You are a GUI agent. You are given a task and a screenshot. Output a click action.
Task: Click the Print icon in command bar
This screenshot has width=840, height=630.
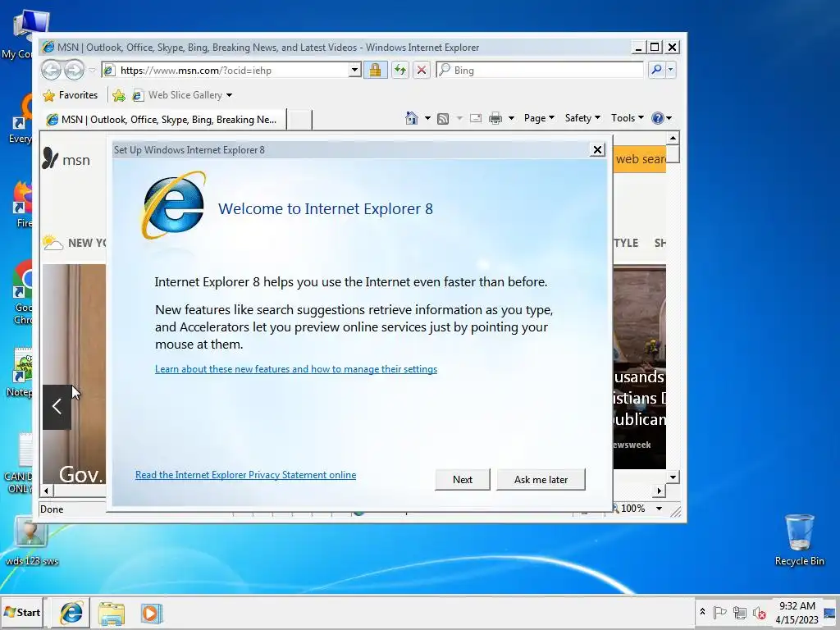pyautogui.click(x=495, y=118)
